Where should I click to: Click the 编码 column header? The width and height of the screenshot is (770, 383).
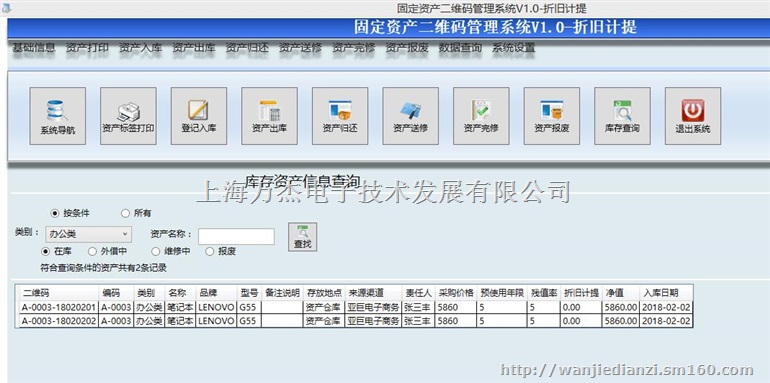tap(116, 293)
